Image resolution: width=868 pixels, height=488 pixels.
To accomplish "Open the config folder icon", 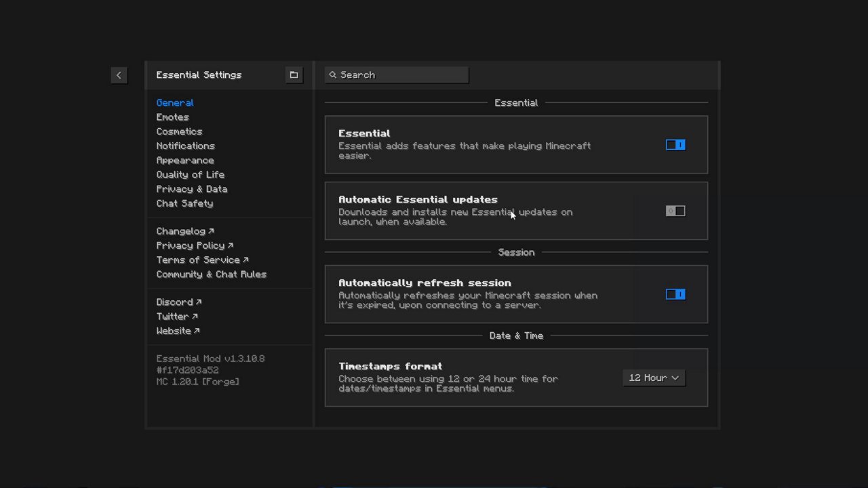I will pos(294,75).
